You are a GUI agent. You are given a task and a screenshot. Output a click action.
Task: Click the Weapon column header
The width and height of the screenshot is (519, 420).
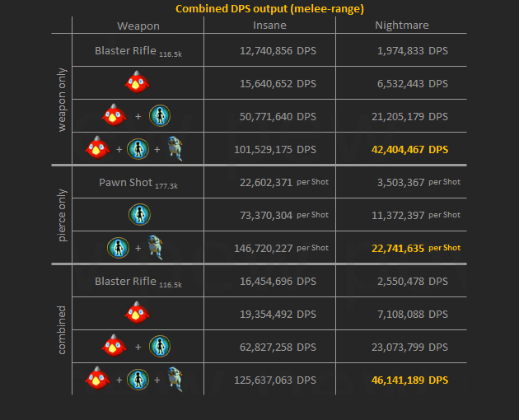tap(138, 26)
